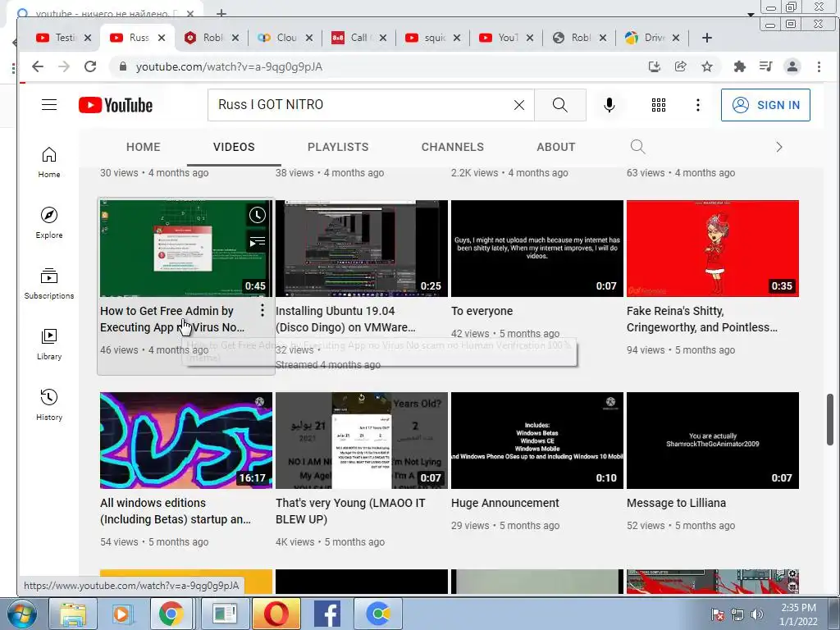Reload the page

coord(90,66)
